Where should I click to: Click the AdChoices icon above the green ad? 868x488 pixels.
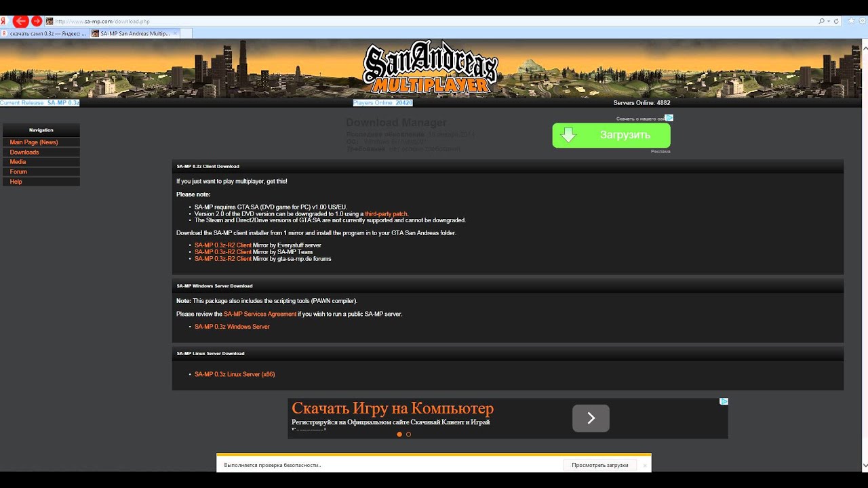(669, 118)
